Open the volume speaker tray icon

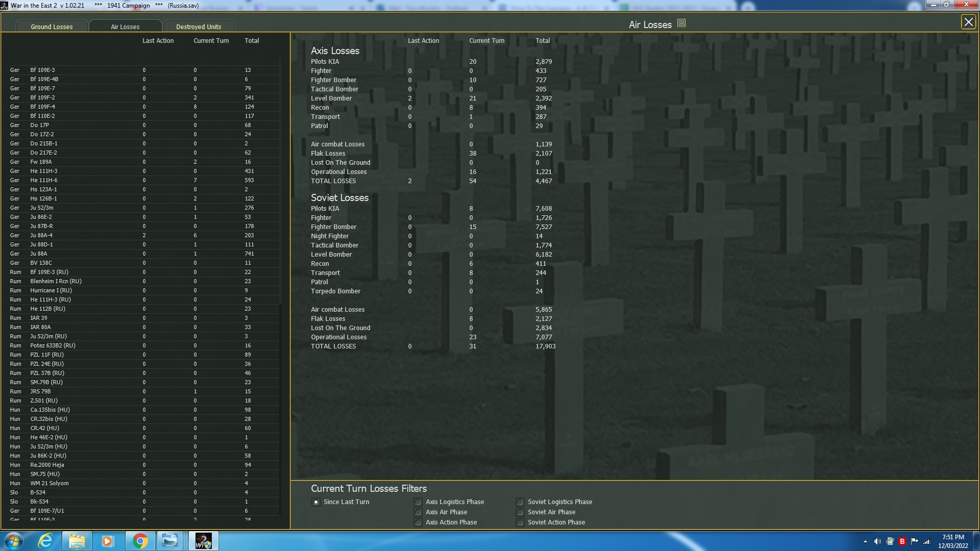click(877, 541)
